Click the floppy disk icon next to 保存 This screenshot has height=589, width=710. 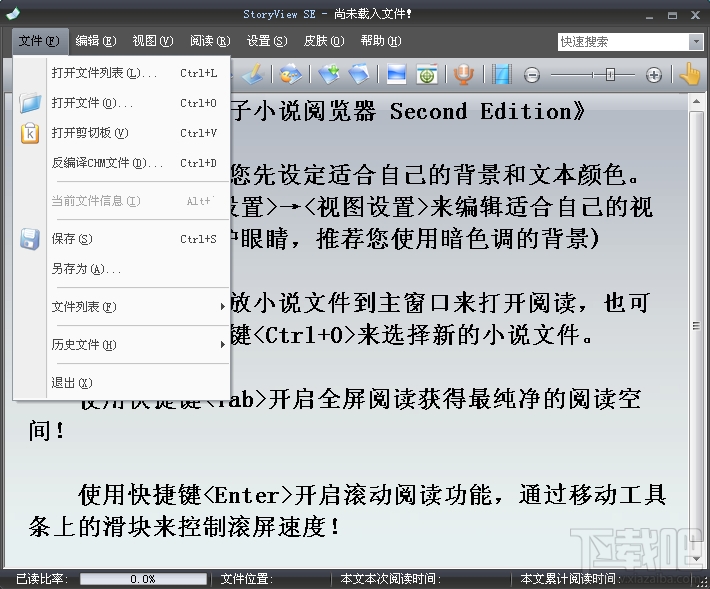(30, 239)
